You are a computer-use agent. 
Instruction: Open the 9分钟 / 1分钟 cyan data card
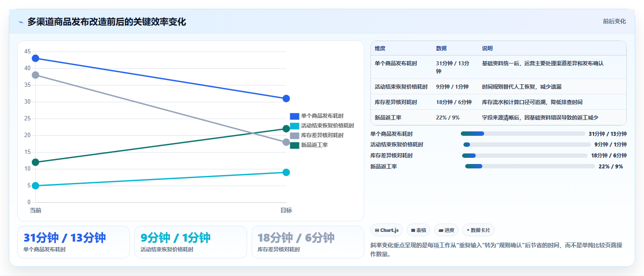tap(191, 242)
